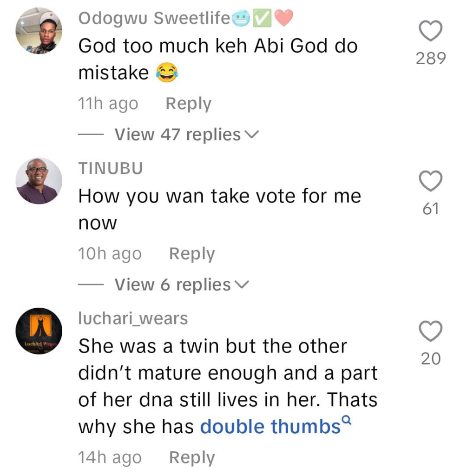Reply to luchari_wears' comment
467x476 pixels.
coord(192,457)
